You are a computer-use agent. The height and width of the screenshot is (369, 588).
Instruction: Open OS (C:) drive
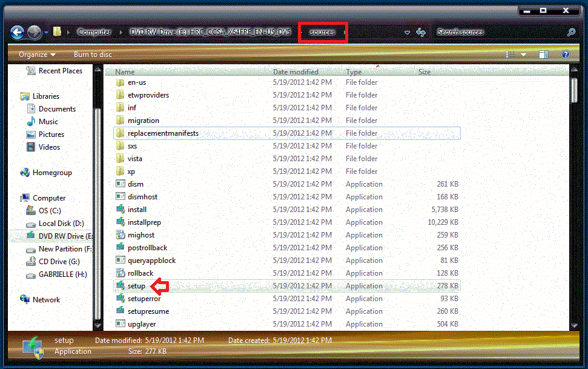[44, 211]
